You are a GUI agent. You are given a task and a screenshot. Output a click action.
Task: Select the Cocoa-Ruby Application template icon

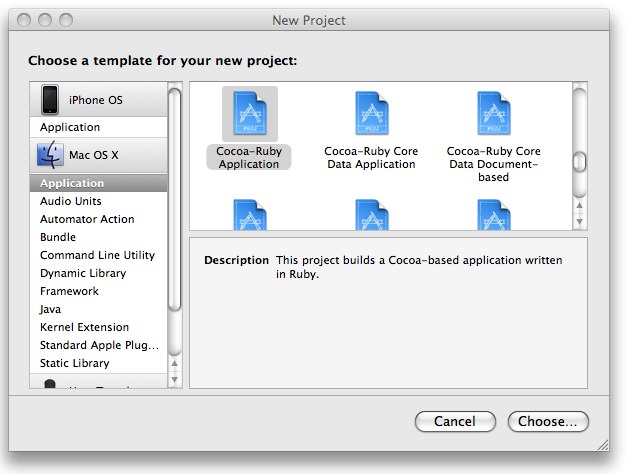pos(248,115)
